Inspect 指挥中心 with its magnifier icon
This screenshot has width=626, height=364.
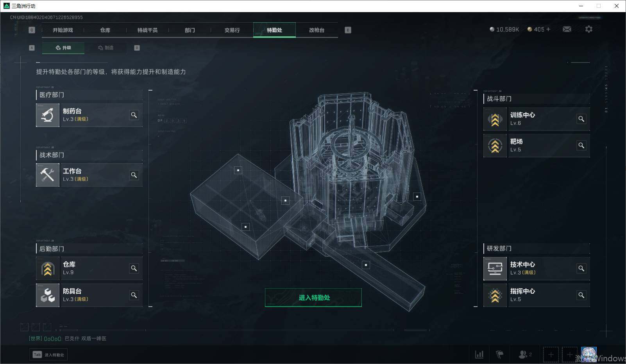581,295
